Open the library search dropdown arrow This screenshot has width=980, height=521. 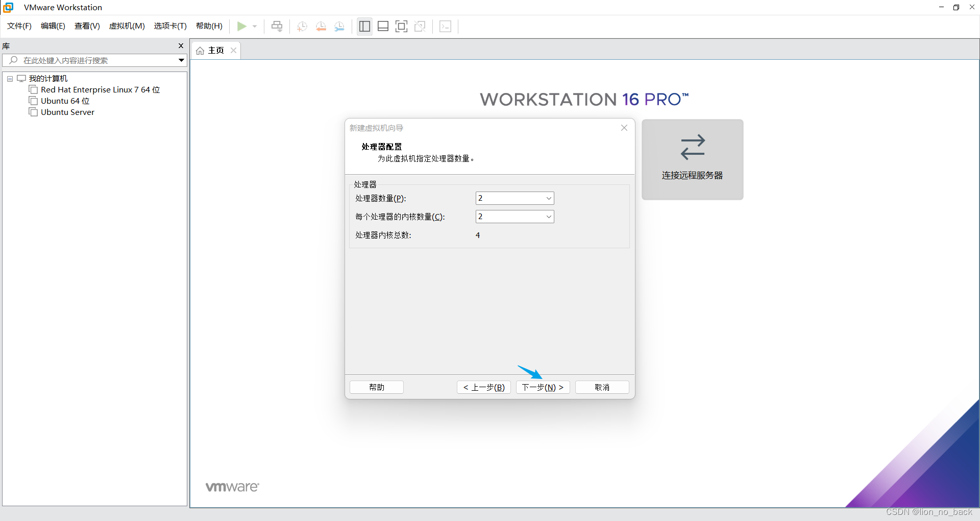181,60
